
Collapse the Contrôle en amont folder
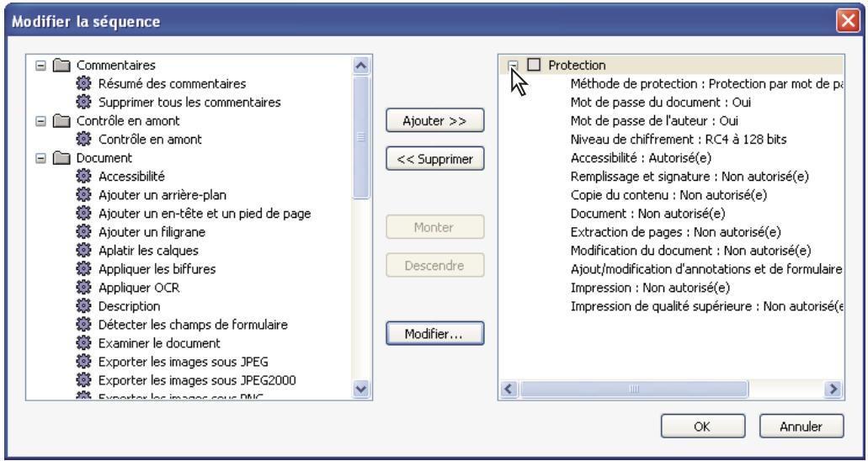point(40,120)
